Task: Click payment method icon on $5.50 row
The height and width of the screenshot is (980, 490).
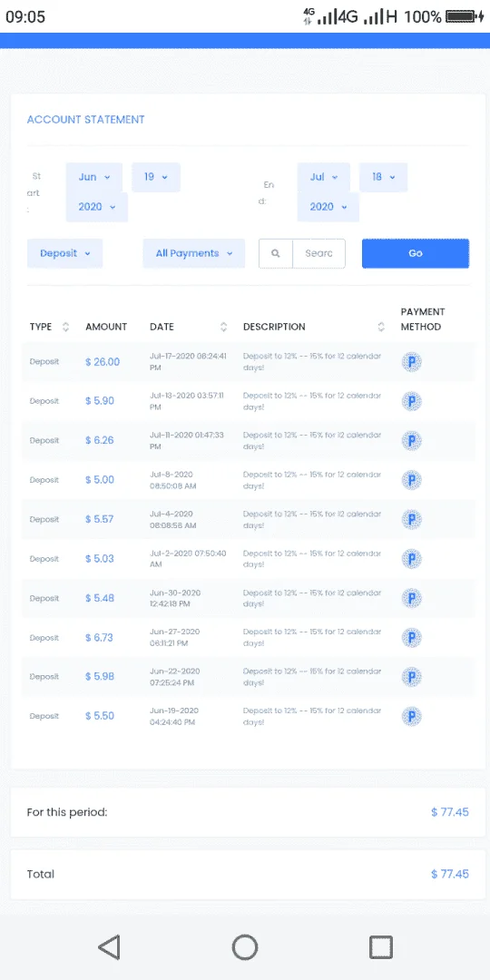Action: [x=411, y=716]
